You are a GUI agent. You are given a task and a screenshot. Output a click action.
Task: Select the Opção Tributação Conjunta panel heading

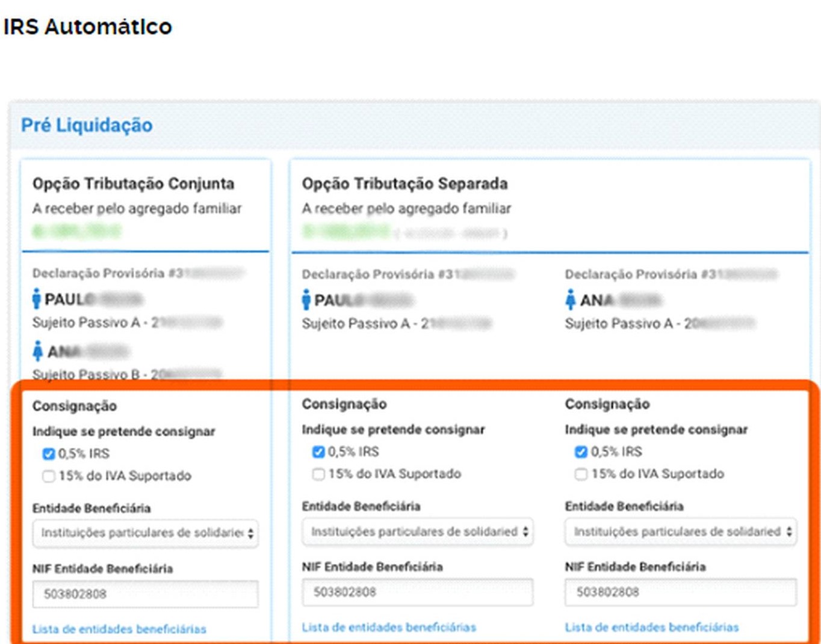pos(133,184)
